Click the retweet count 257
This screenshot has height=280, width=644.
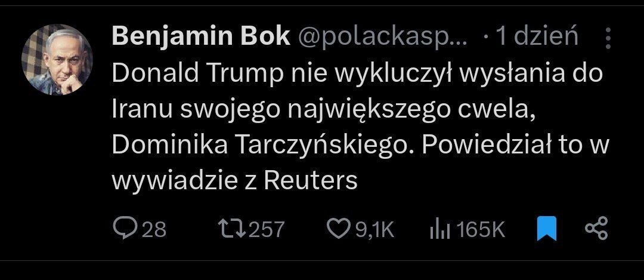pos(267,229)
